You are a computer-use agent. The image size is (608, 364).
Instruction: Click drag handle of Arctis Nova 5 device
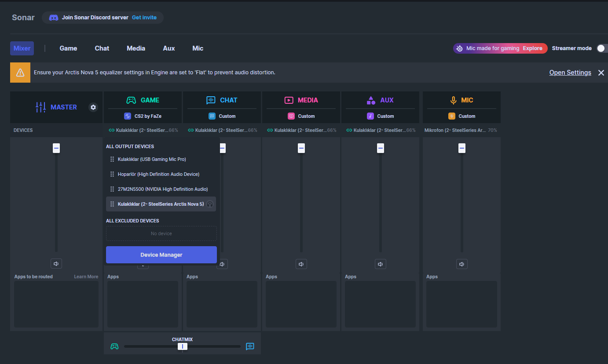click(x=112, y=204)
